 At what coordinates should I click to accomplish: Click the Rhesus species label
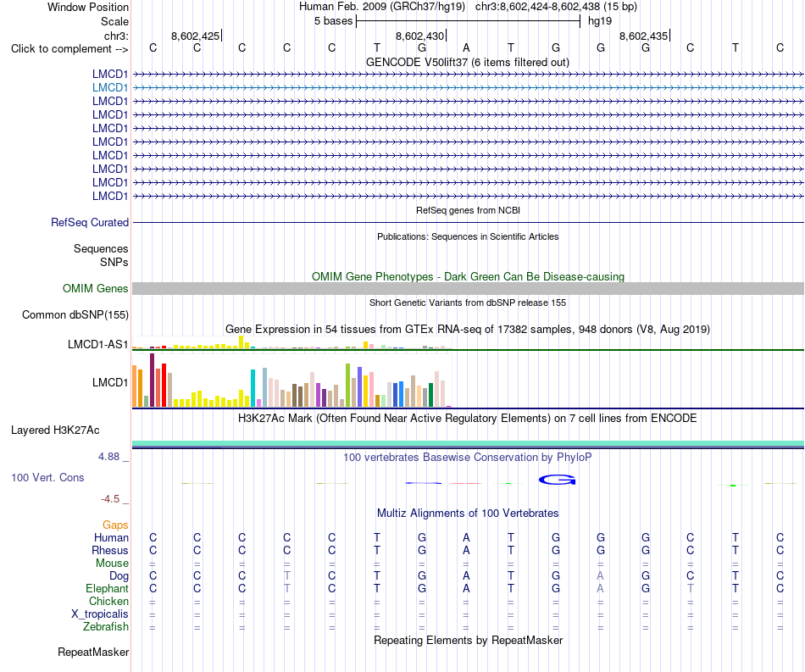click(x=110, y=550)
